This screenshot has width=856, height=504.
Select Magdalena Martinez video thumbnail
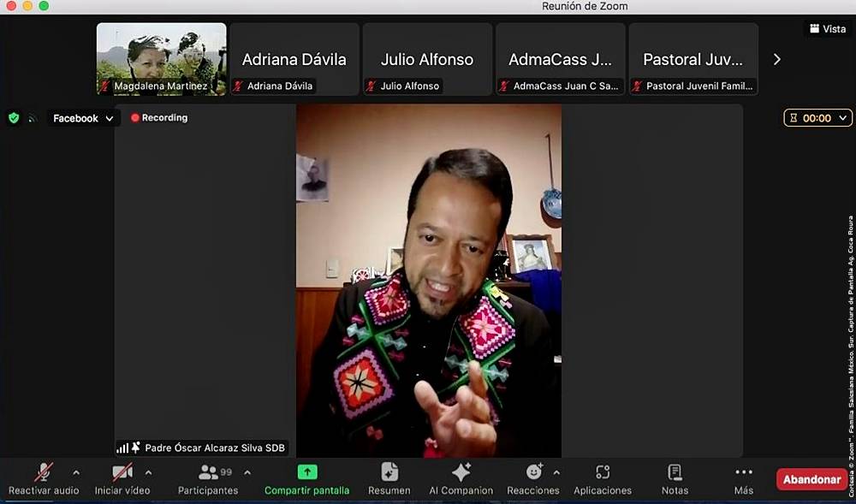(x=162, y=59)
